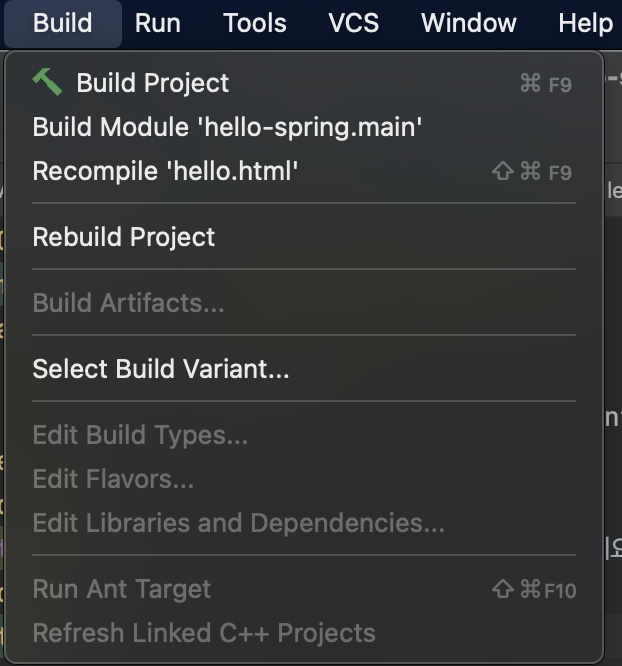622x666 pixels.
Task: Click the Shift Command F10 shortcut hint
Action: pyautogui.click(x=534, y=590)
